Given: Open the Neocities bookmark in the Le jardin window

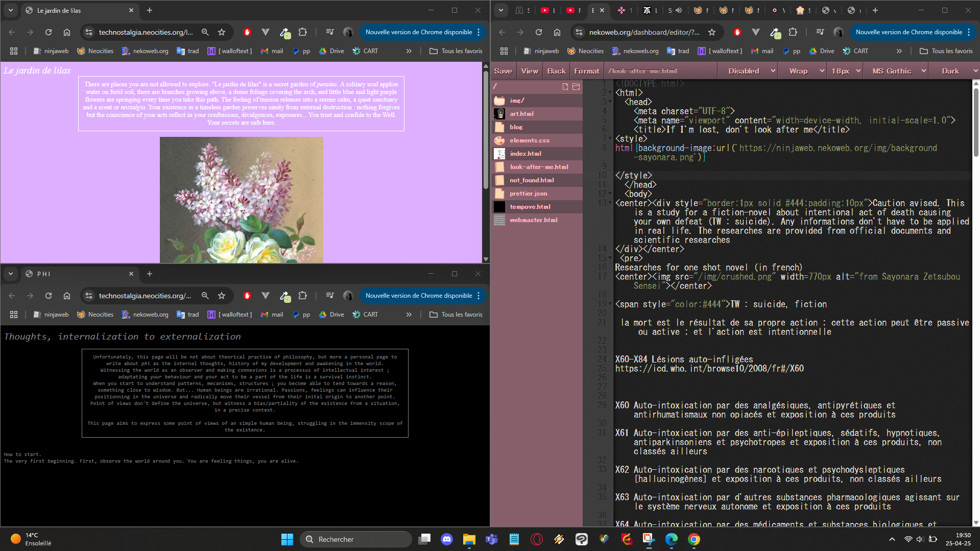Looking at the screenshot, I should click(x=95, y=51).
